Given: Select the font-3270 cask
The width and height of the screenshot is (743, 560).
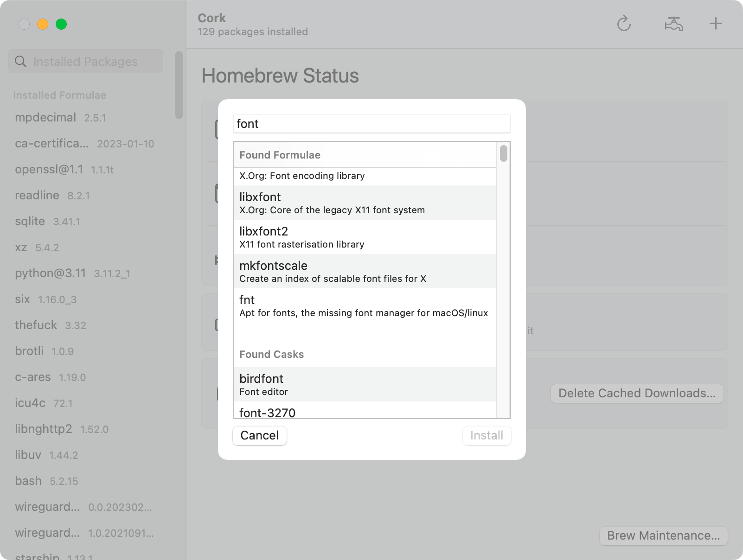Looking at the screenshot, I should [325, 412].
